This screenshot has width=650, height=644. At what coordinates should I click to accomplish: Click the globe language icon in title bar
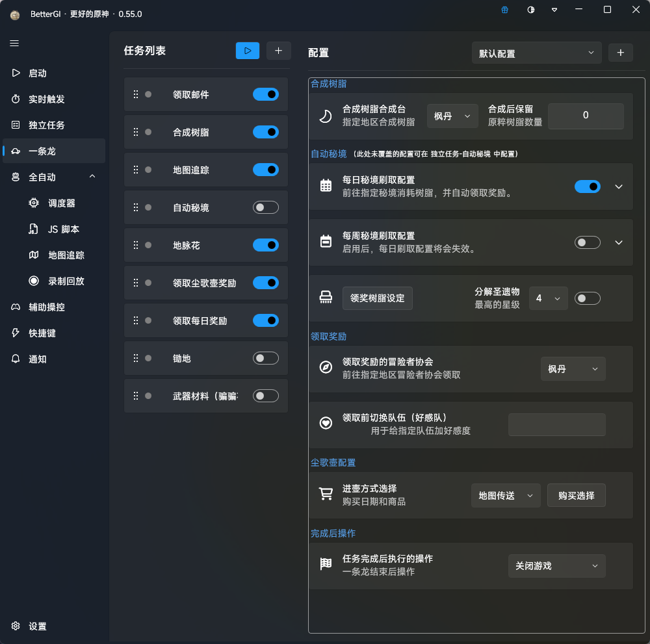click(x=505, y=10)
